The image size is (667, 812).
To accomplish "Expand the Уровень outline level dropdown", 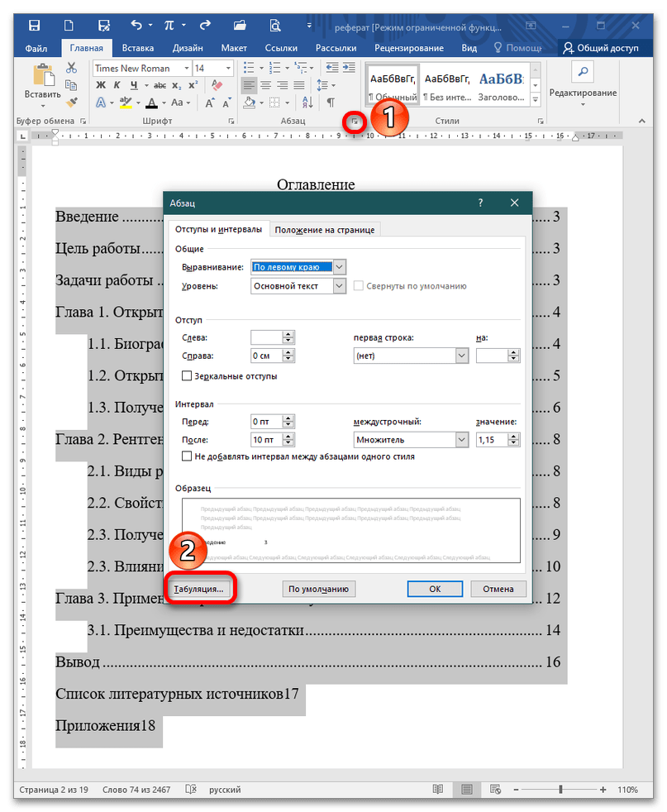I will tap(340, 286).
